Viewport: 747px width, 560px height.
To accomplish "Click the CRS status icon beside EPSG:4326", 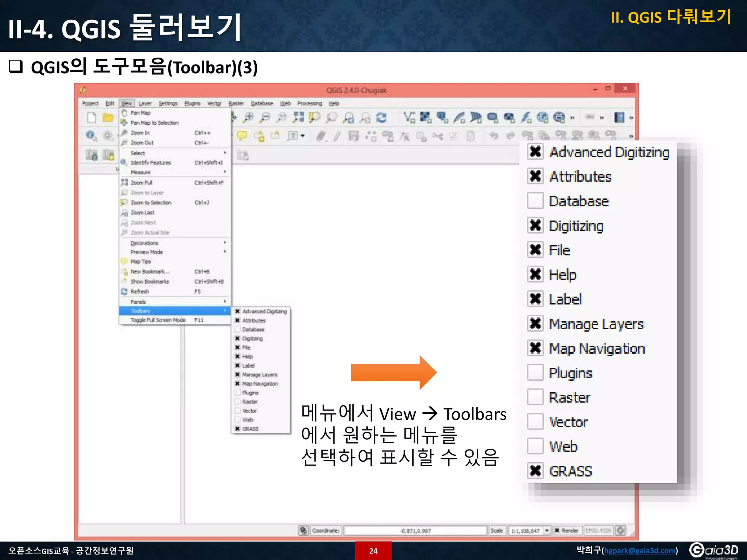I will [621, 530].
